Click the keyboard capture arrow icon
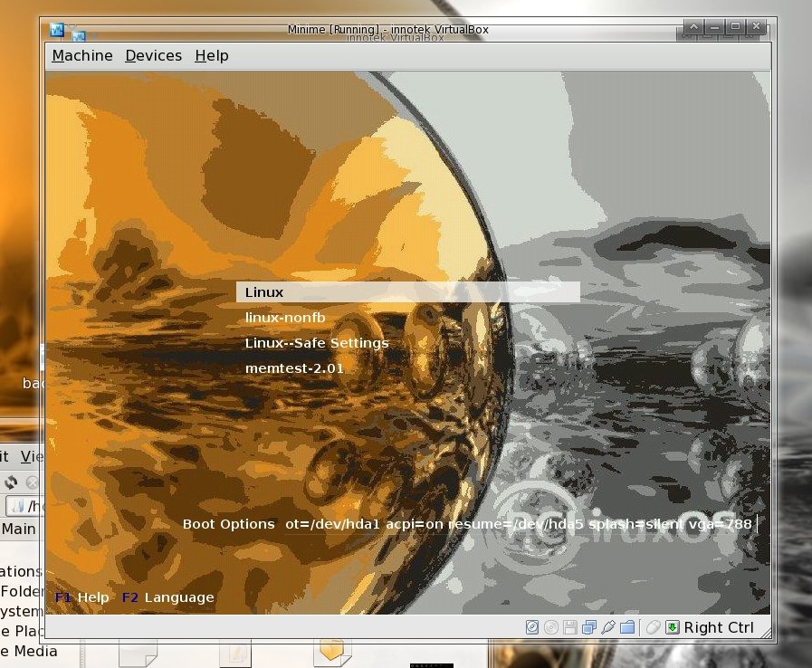Screen dimensions: 812x668 (673, 627)
